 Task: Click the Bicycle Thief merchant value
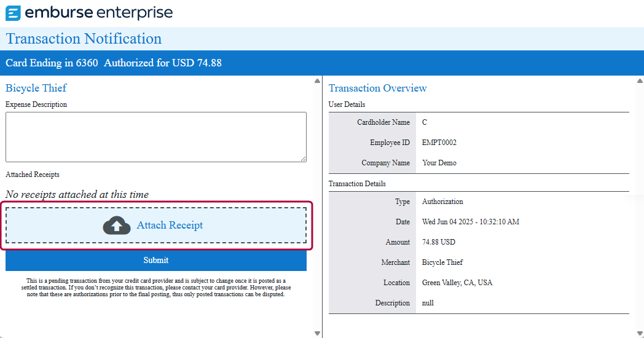(442, 262)
